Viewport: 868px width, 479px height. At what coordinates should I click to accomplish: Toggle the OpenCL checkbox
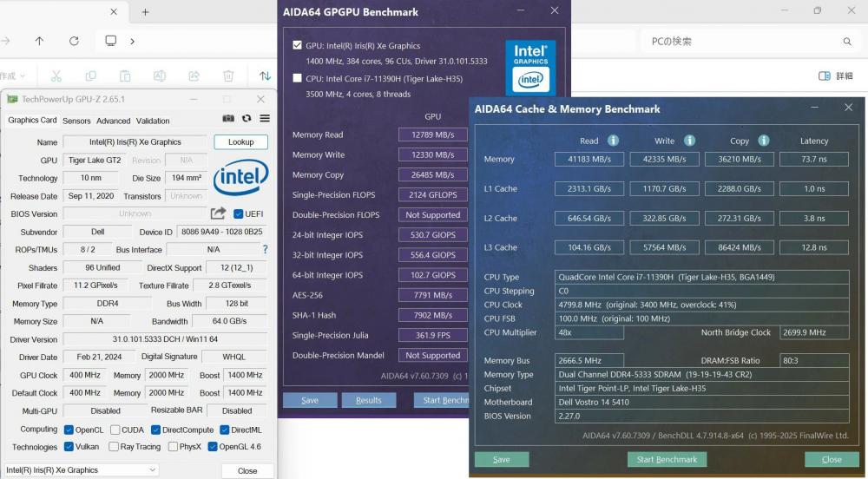point(69,430)
